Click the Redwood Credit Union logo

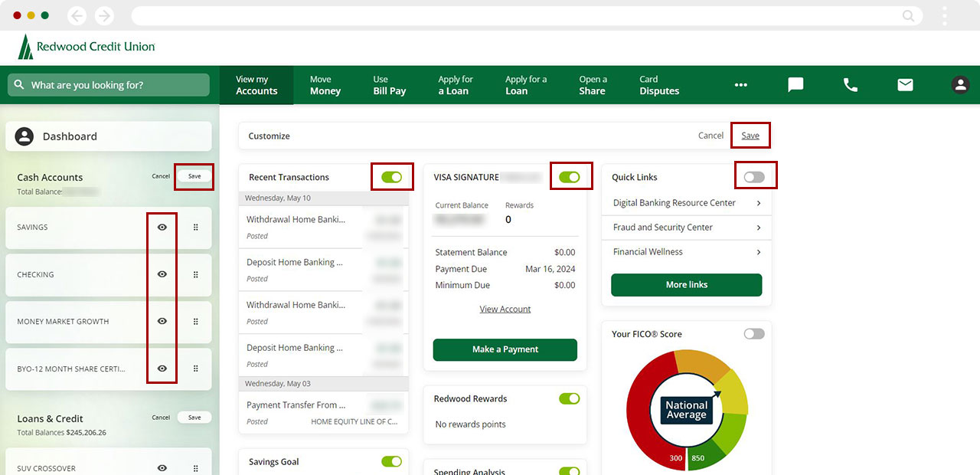coord(87,47)
